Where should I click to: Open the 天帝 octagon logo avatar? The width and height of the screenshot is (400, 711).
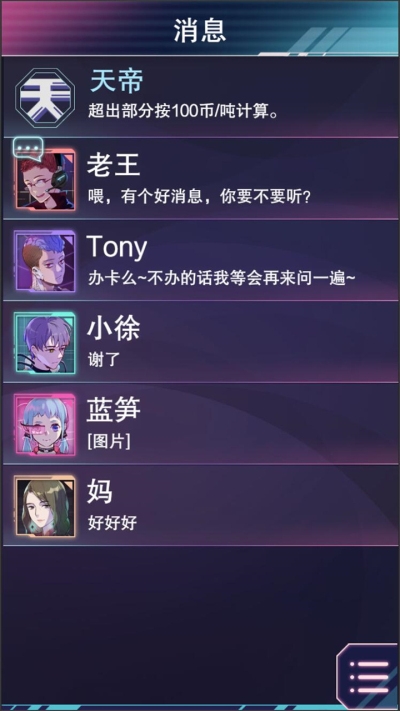point(45,97)
